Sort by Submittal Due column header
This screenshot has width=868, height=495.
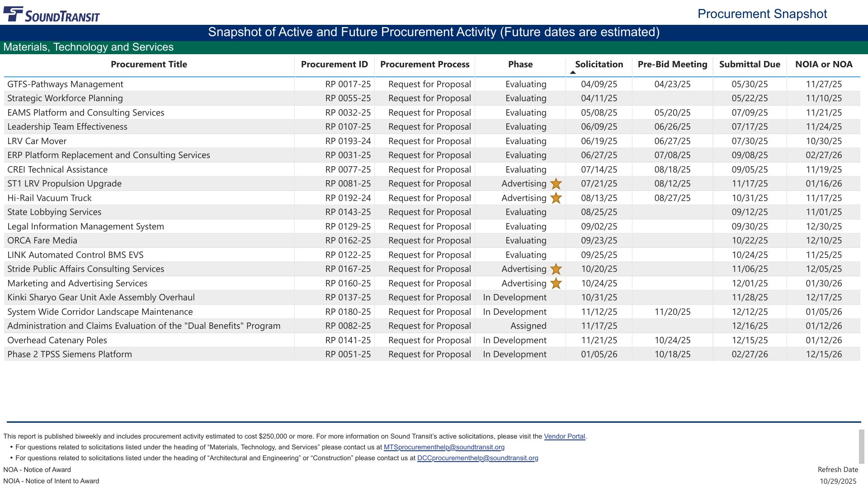click(749, 65)
